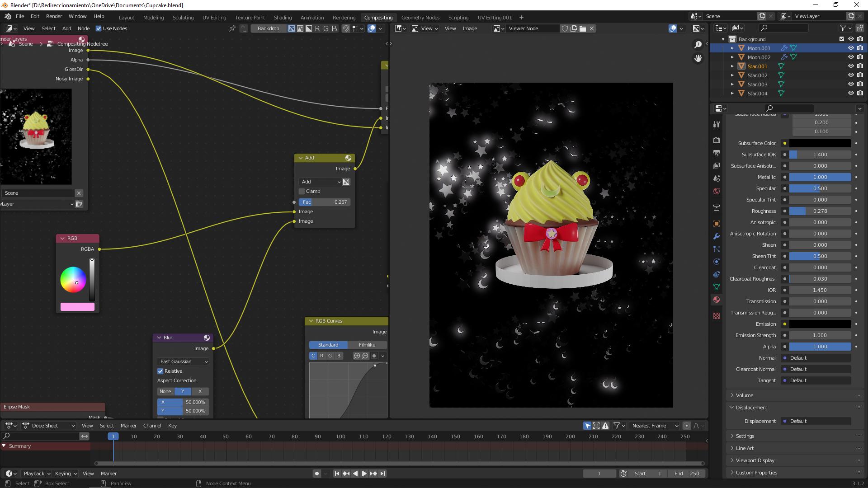Hide Moon.001 in viewport with eye icon
Image resolution: width=868 pixels, height=488 pixels.
click(851, 48)
